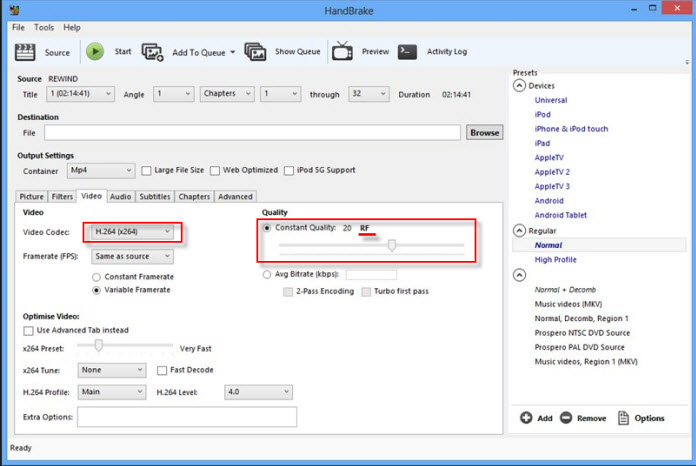The image size is (696, 466).
Task: Switch to the Audio tab
Action: (x=120, y=197)
